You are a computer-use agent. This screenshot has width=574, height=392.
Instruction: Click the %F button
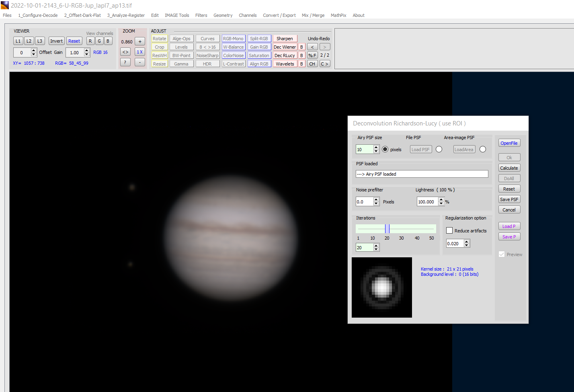pos(312,55)
